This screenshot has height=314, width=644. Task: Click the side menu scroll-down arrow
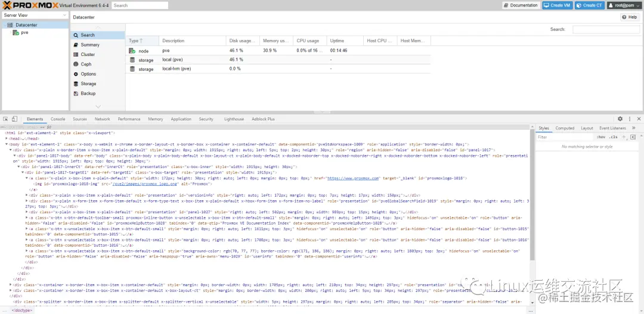click(x=98, y=107)
